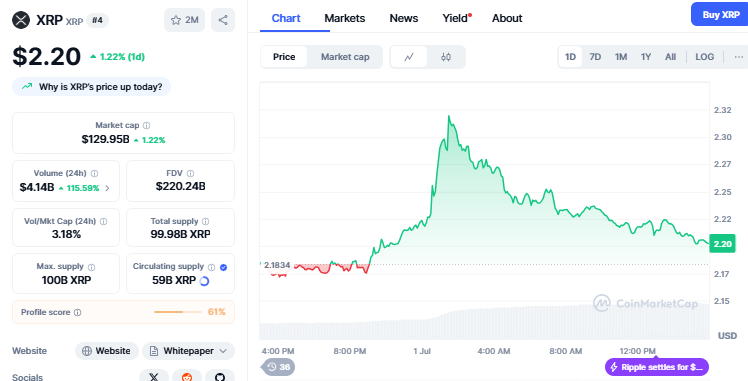Open Max. supply info icon
Image resolution: width=748 pixels, height=381 pixels.
[x=91, y=267]
